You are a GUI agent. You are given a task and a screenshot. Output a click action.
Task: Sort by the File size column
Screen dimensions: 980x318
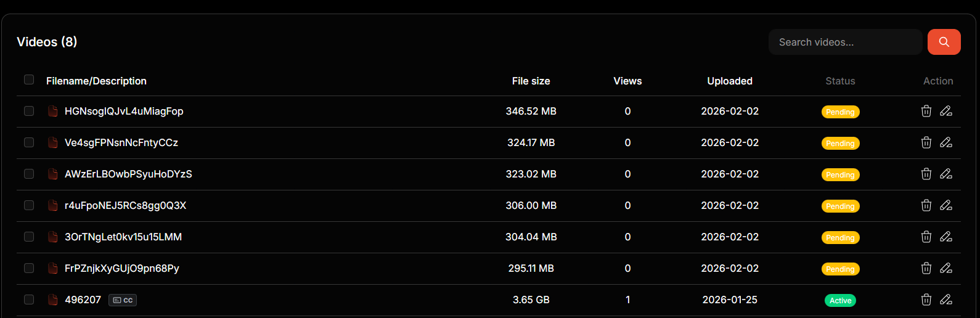(531, 81)
